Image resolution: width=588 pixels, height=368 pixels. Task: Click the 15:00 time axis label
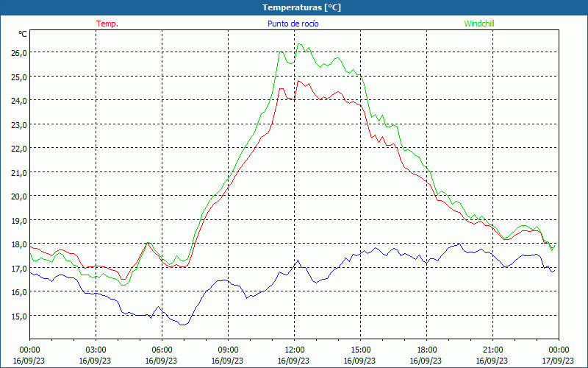click(x=361, y=350)
